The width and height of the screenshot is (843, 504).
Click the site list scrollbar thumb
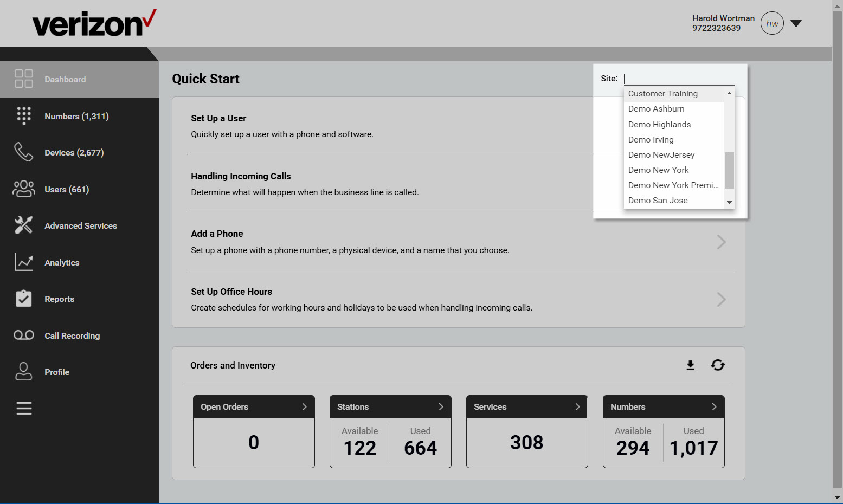(729, 170)
